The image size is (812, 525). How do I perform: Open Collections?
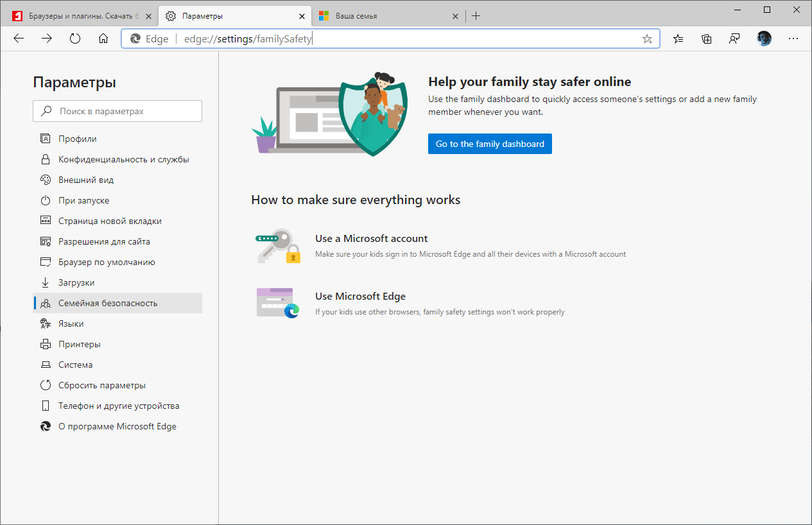coord(707,39)
